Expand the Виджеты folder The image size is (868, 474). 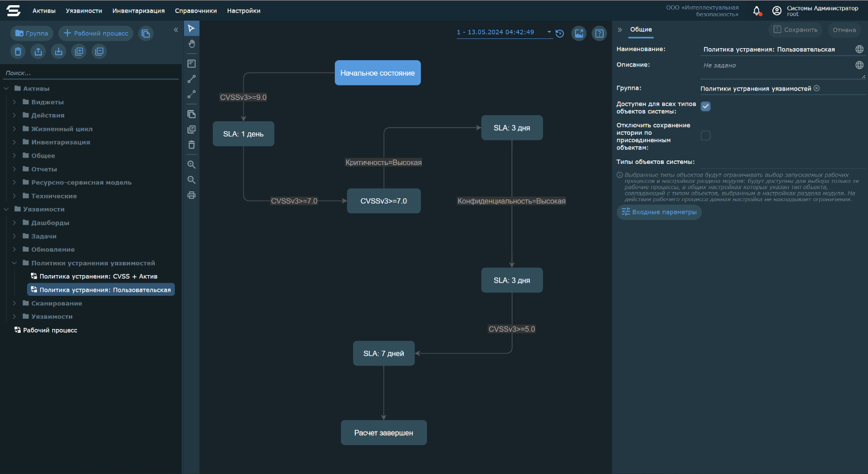pyautogui.click(x=14, y=102)
